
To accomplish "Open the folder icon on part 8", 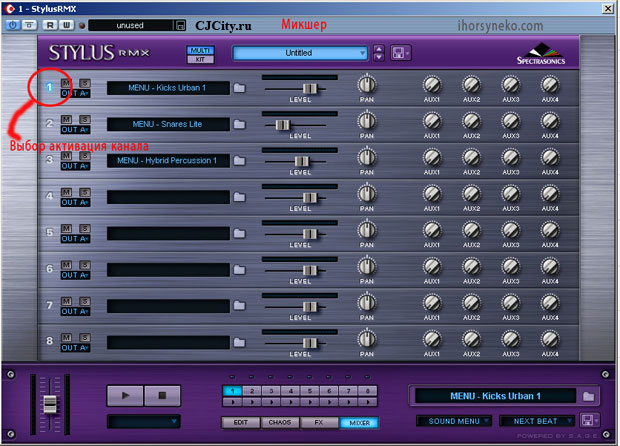I will pyautogui.click(x=239, y=342).
